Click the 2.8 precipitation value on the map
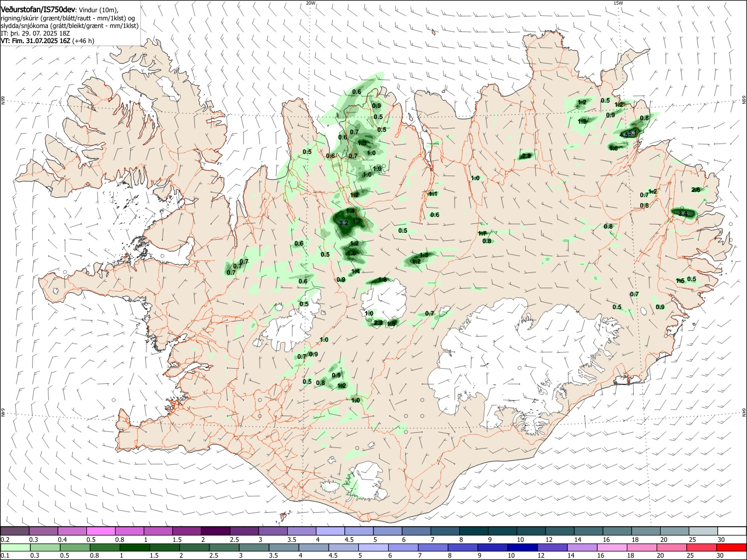The height and width of the screenshot is (560, 747). click(x=526, y=156)
